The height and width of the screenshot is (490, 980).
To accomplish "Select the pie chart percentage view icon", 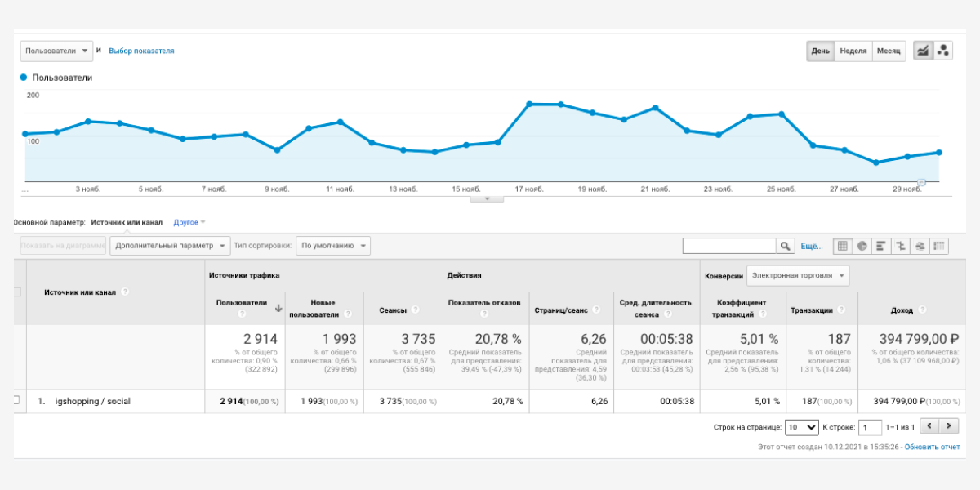I will tap(862, 246).
